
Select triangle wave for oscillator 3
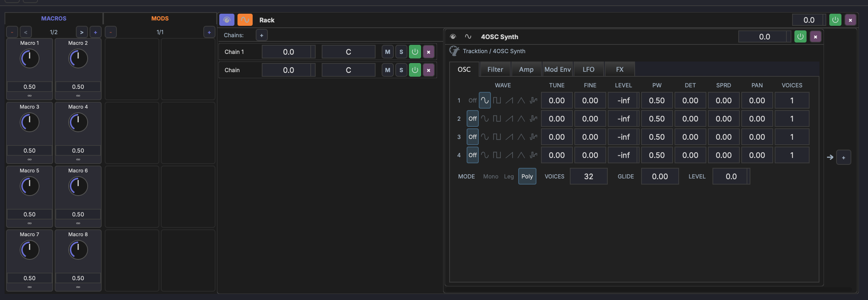point(521,137)
